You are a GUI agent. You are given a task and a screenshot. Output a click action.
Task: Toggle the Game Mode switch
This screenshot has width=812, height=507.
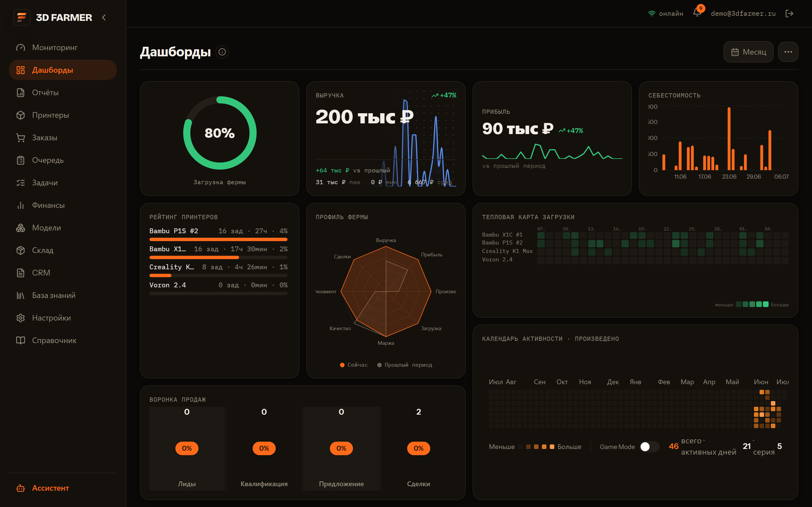pyautogui.click(x=649, y=447)
